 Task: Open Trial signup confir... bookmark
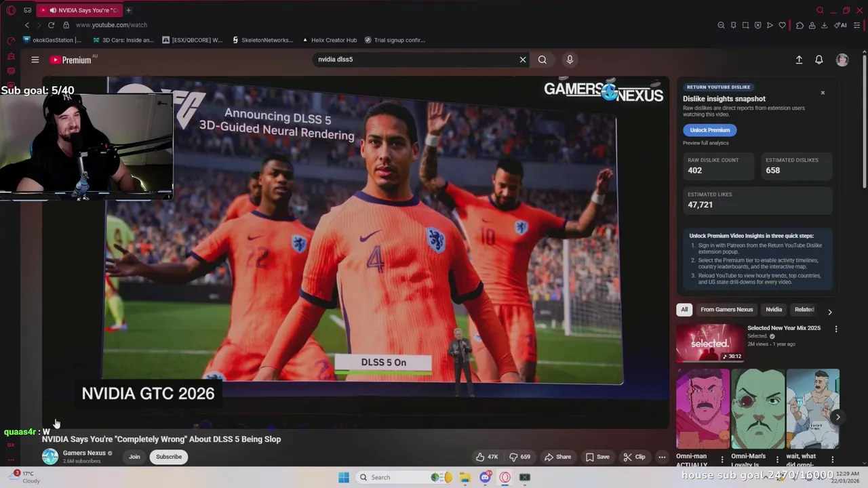[395, 40]
